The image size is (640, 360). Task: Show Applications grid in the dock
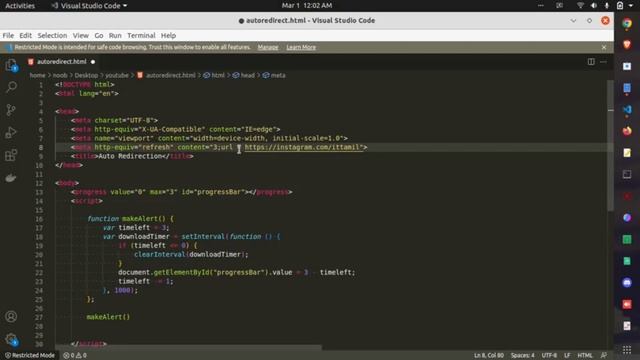tap(627, 349)
